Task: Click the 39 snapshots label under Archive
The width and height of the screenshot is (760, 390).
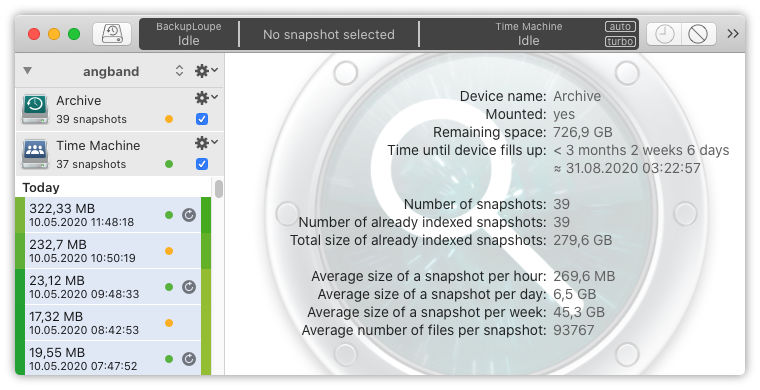Action: 91,119
